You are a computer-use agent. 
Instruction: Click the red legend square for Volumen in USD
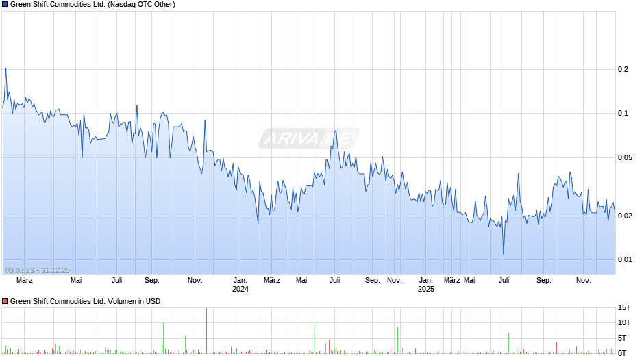coord(5,301)
